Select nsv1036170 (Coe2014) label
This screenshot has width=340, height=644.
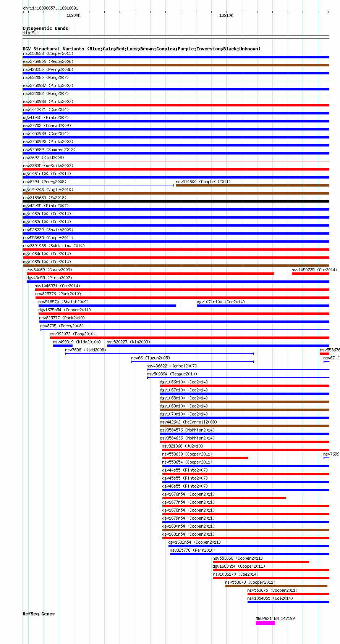coord(236,574)
